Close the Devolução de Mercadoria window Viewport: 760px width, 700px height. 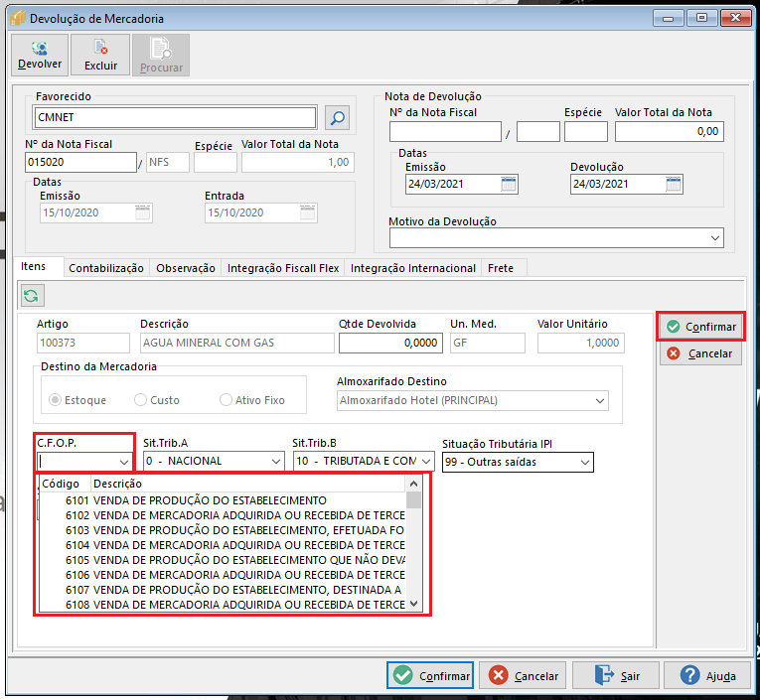pos(736,19)
